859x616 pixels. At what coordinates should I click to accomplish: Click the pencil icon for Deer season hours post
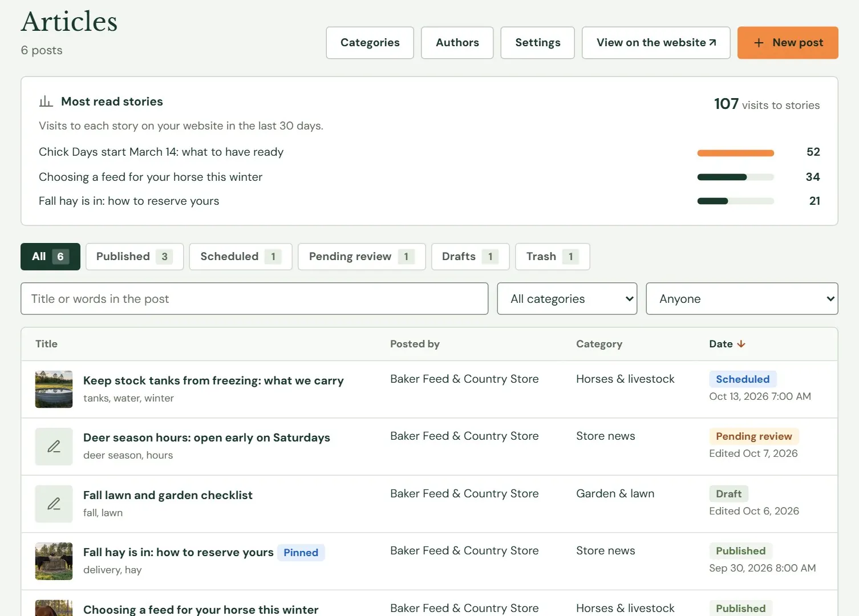(54, 447)
